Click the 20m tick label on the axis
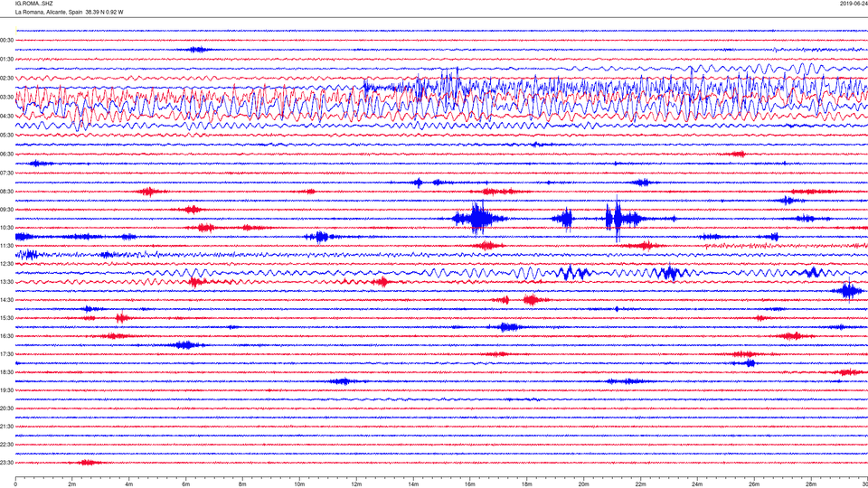 pyautogui.click(x=583, y=484)
